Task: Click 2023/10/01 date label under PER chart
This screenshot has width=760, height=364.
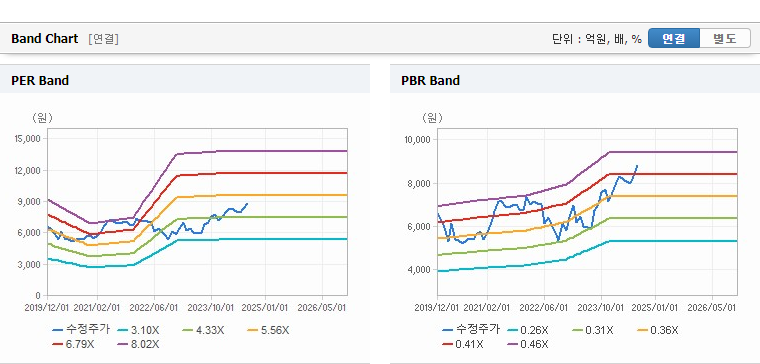Action: point(212,308)
